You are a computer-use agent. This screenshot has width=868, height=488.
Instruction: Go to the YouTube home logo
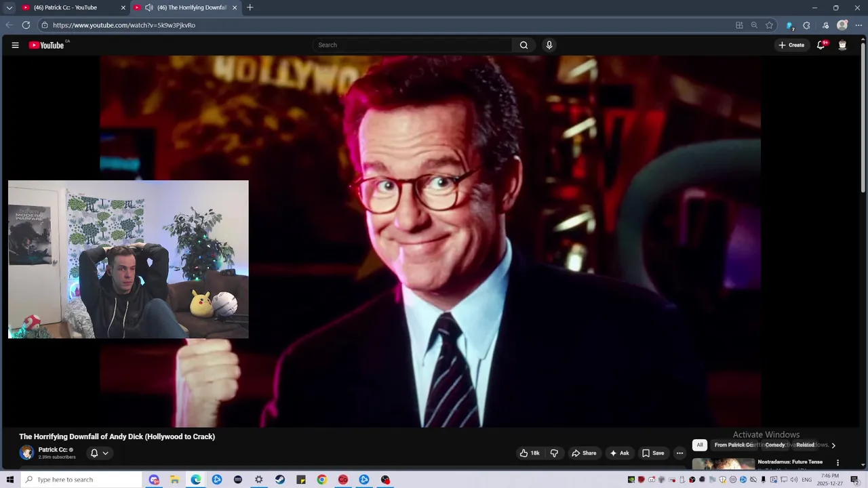47,45
